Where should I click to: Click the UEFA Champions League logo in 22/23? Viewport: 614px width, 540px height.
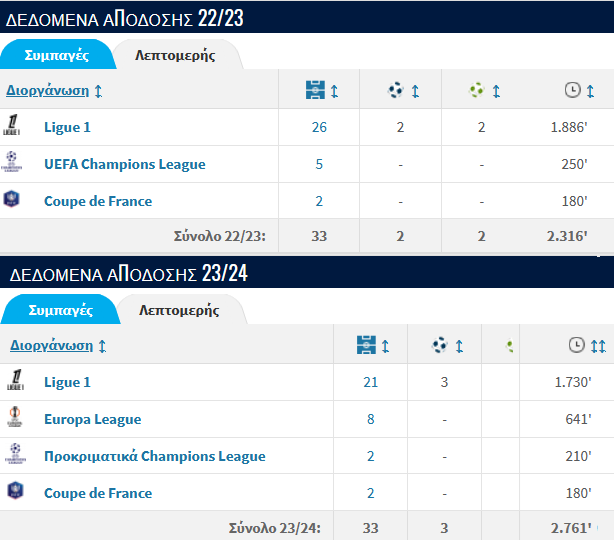(x=12, y=161)
